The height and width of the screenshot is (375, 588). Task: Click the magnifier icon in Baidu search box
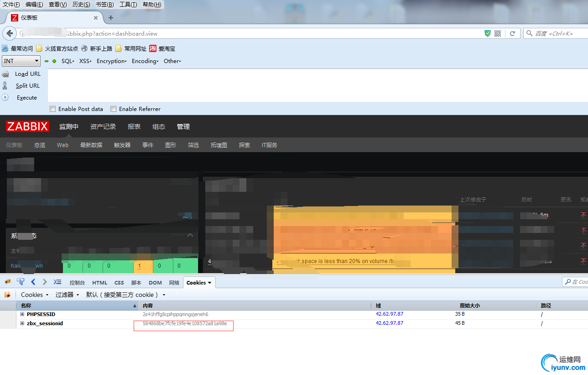point(529,33)
